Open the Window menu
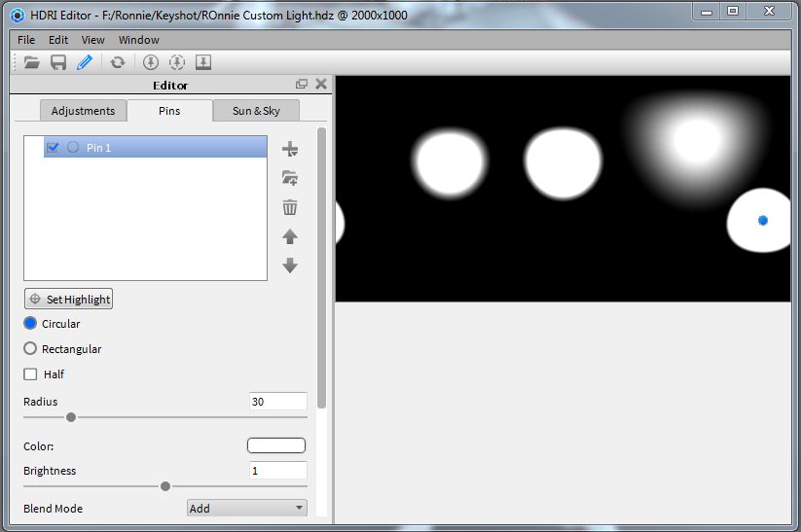The height and width of the screenshot is (532, 801). 138,40
